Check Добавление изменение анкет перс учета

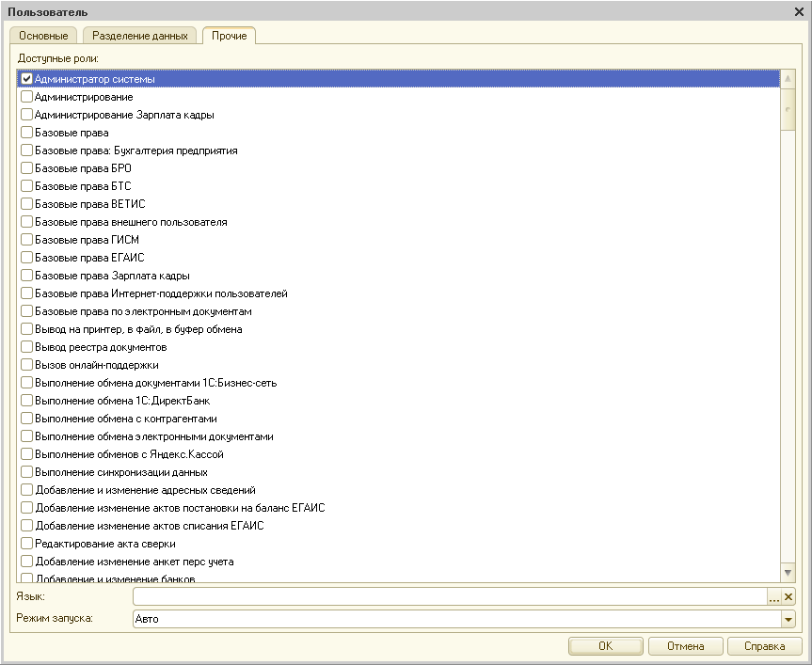coord(26,561)
